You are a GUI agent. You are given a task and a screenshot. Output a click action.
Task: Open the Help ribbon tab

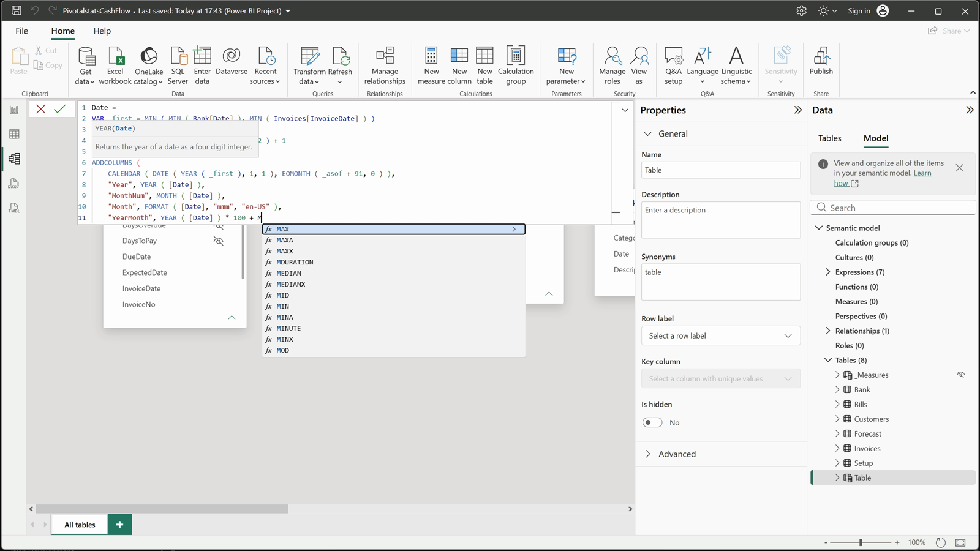pyautogui.click(x=102, y=31)
